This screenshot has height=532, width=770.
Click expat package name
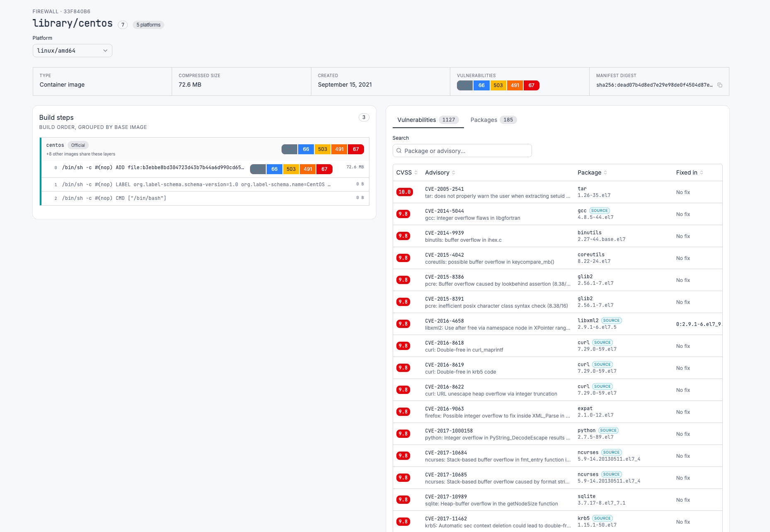coord(585,408)
